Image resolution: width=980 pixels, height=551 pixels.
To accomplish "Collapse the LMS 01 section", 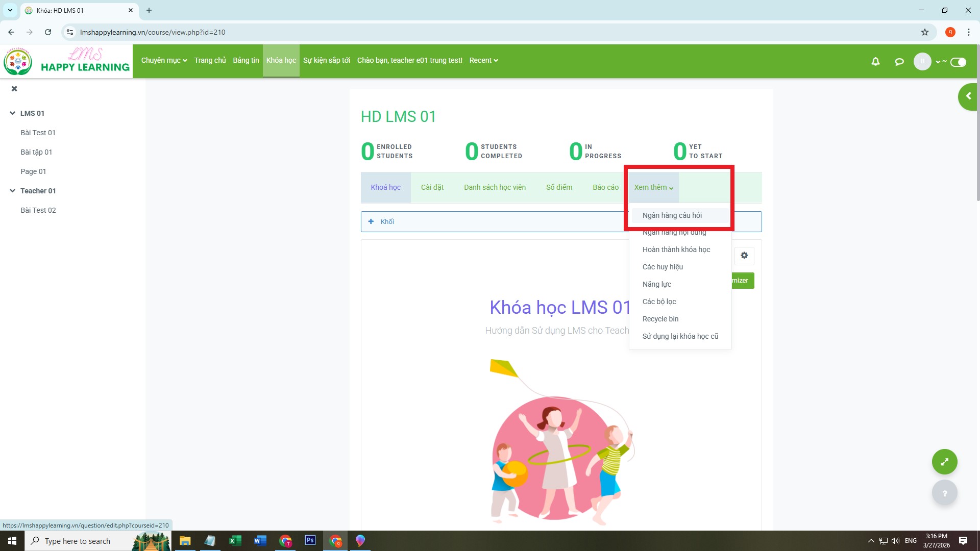I will (x=12, y=113).
